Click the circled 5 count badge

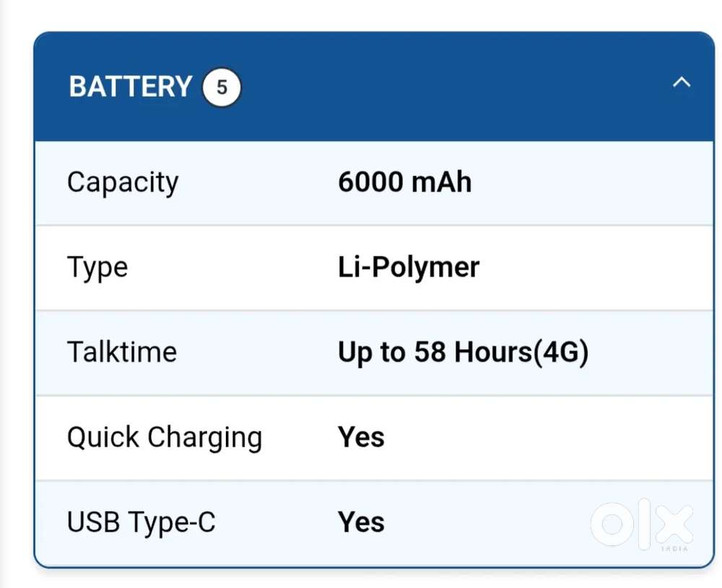point(221,87)
